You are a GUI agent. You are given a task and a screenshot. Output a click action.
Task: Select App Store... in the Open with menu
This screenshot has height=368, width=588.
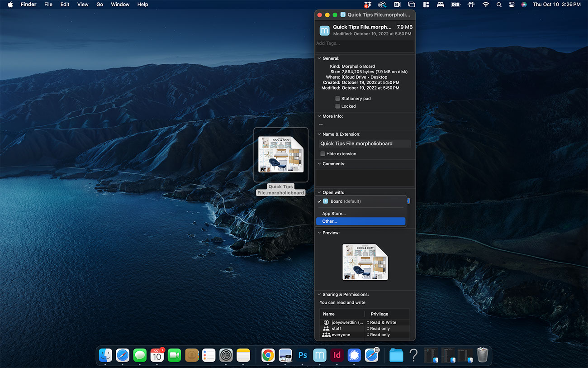334,214
